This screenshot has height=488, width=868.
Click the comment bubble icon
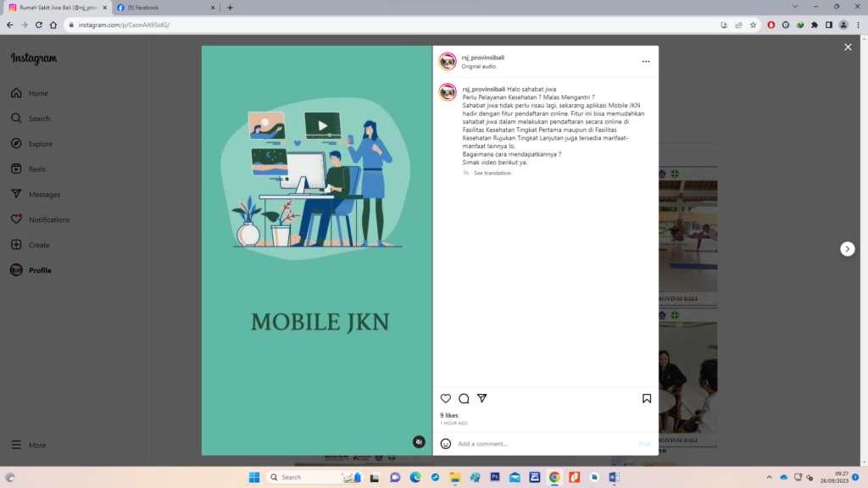click(464, 398)
